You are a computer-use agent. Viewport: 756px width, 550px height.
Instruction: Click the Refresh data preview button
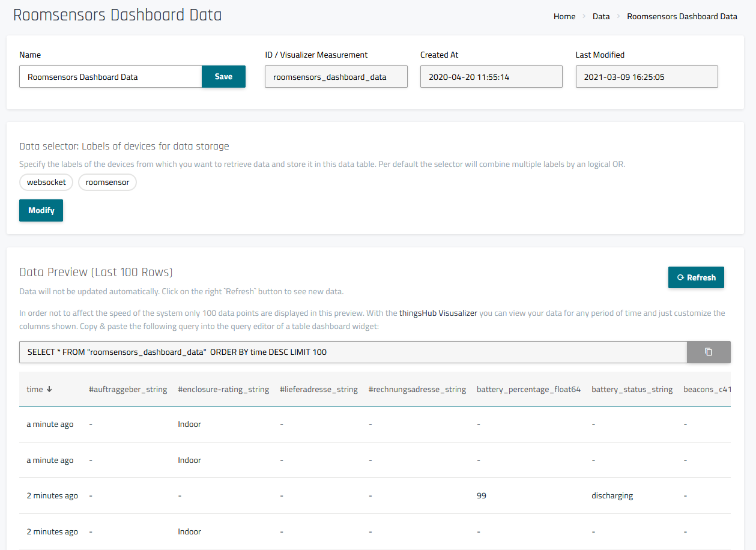[x=695, y=277]
